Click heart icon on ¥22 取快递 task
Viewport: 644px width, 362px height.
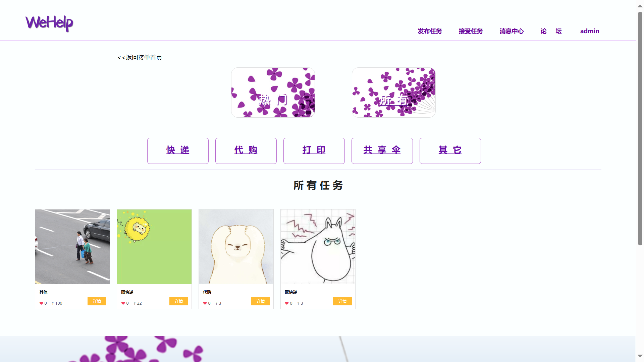(x=123, y=303)
